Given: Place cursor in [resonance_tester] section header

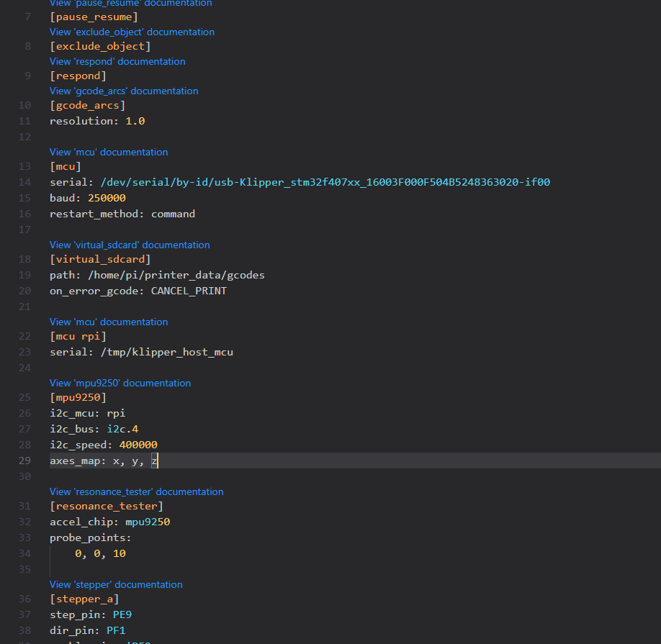Looking at the screenshot, I should coord(107,507).
